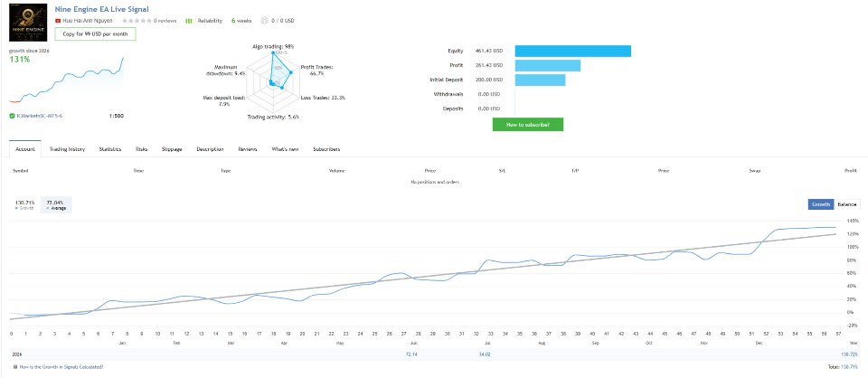Switch to the Statistics tab
The image size is (868, 378).
click(x=110, y=149)
